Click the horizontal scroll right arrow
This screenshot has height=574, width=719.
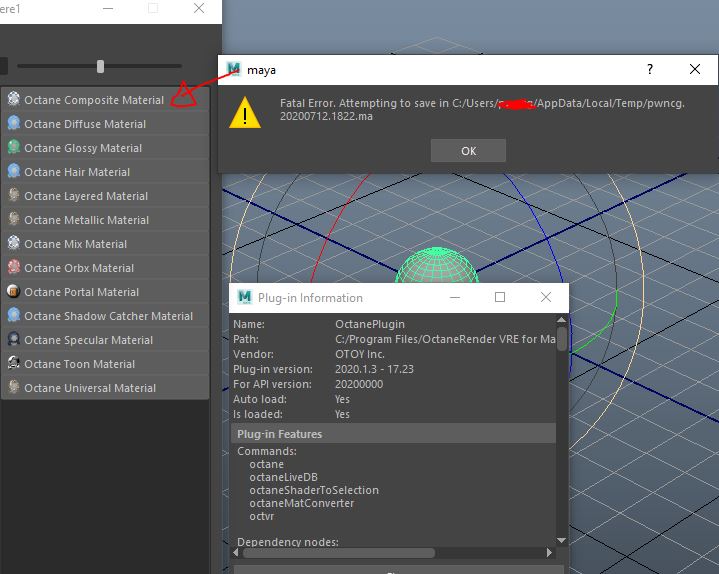[x=549, y=553]
